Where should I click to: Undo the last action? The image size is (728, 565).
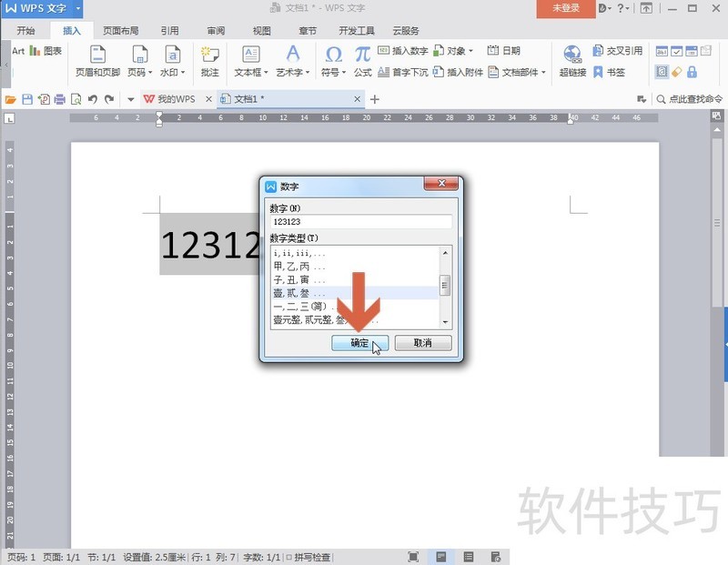[93, 99]
